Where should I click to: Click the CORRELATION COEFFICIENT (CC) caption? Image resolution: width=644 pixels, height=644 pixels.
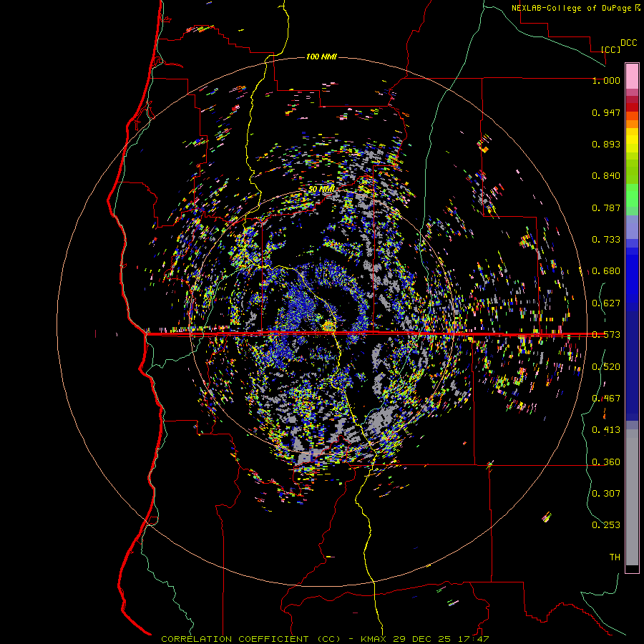(x=250, y=639)
